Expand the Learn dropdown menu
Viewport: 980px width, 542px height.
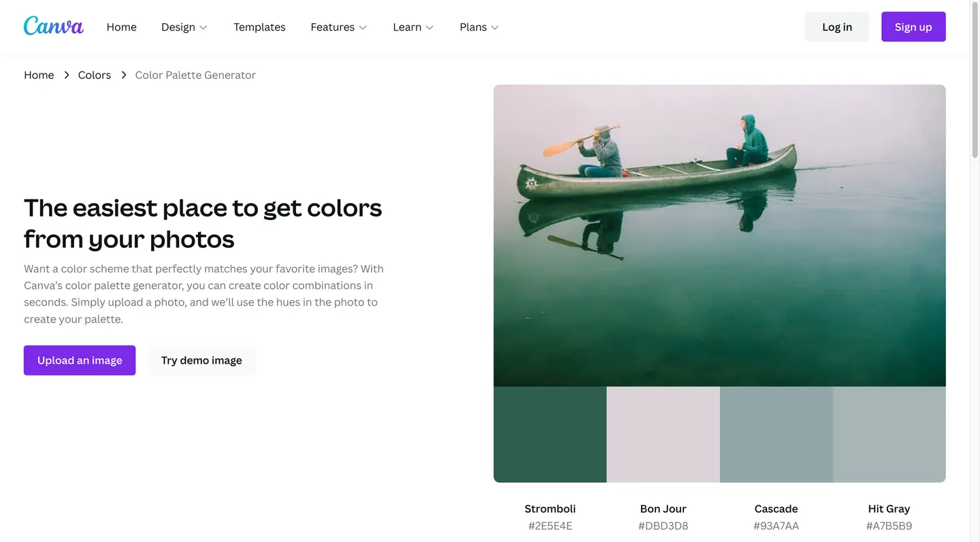[x=412, y=27]
